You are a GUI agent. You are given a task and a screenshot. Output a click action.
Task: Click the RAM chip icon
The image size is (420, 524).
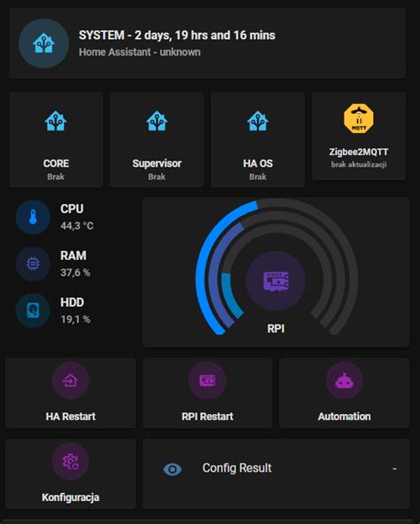tap(33, 263)
